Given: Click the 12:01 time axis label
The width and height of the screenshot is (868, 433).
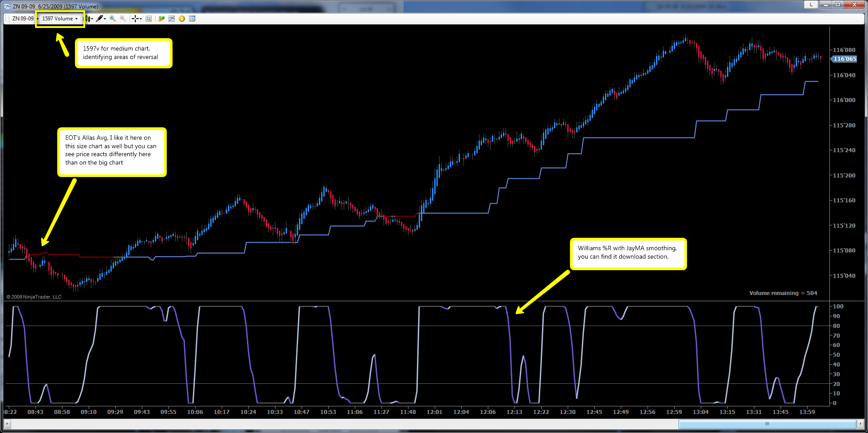Looking at the screenshot, I should point(434,412).
